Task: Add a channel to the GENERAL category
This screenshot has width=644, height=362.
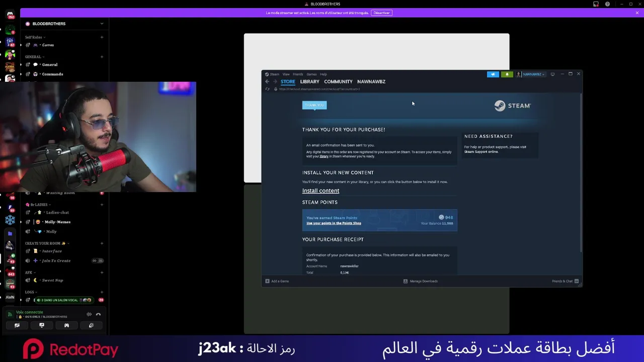Action: [102, 57]
